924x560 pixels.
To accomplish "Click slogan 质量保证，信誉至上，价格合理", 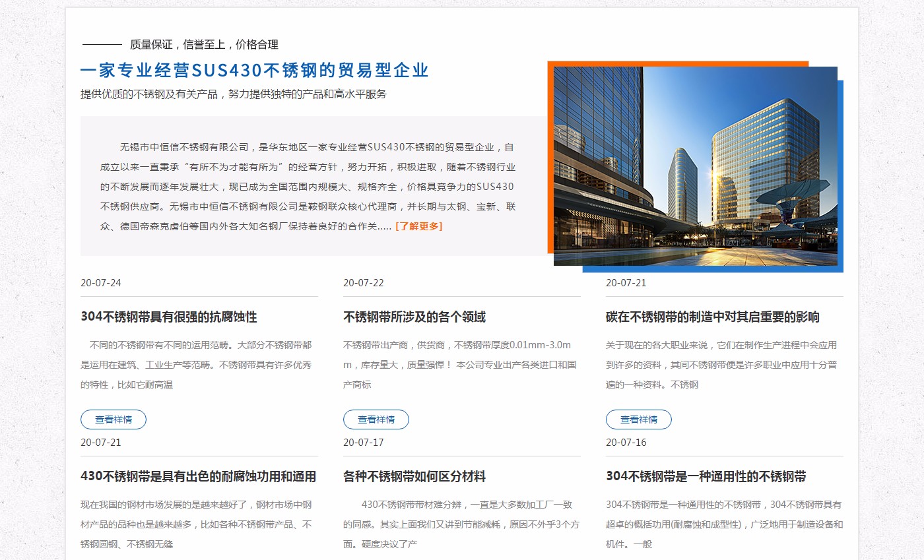I will coord(204,45).
